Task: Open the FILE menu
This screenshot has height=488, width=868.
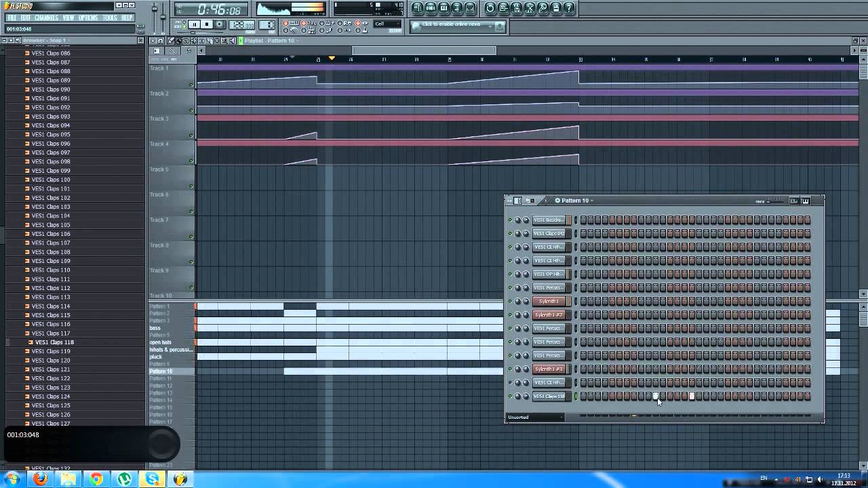Action: [12, 18]
